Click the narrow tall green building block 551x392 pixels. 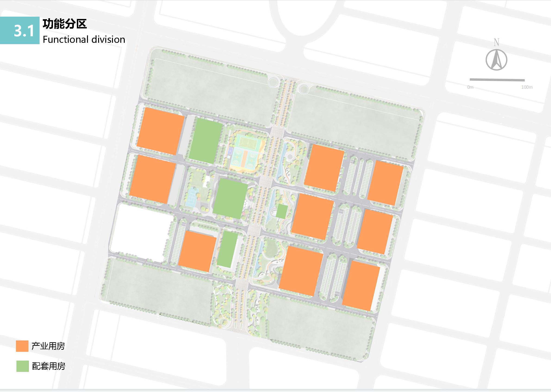coord(227,249)
